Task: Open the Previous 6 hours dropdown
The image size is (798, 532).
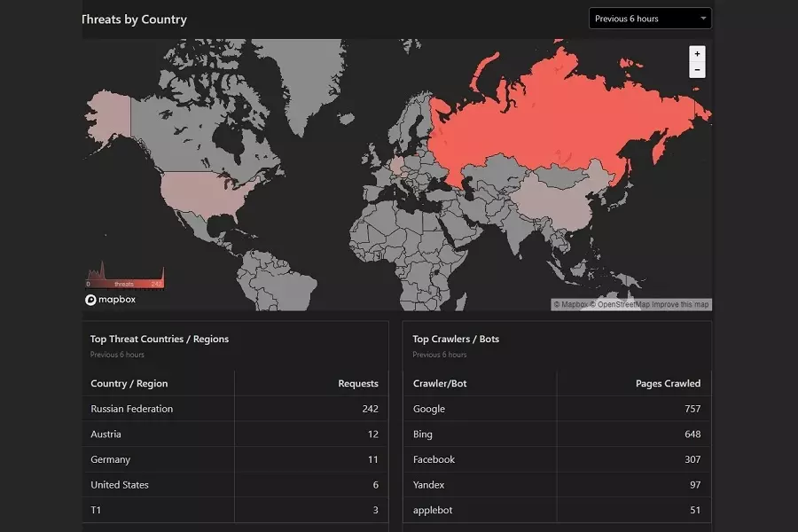Action: (x=650, y=19)
